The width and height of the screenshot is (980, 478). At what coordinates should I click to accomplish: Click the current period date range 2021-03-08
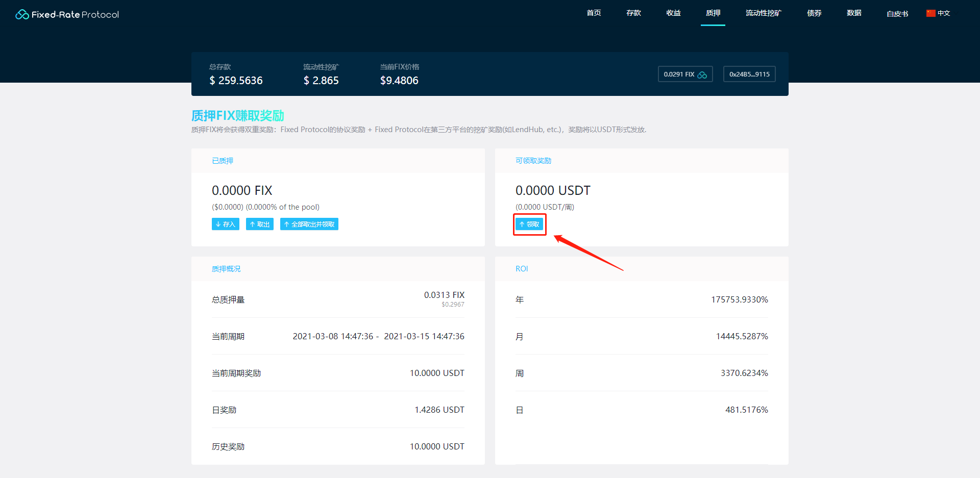point(378,336)
